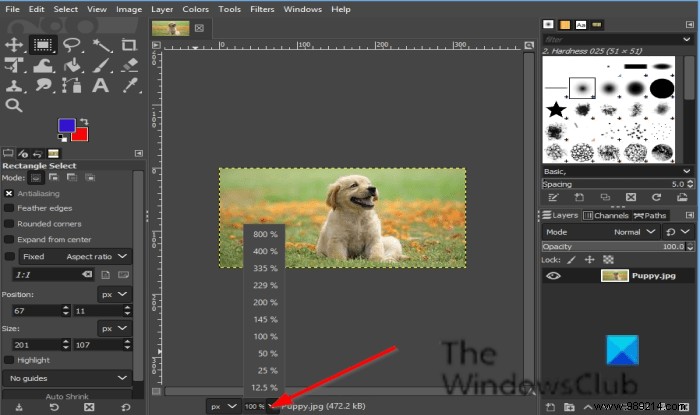Open the Filters menu
Viewport: 700px width, 415px height.
[262, 9]
